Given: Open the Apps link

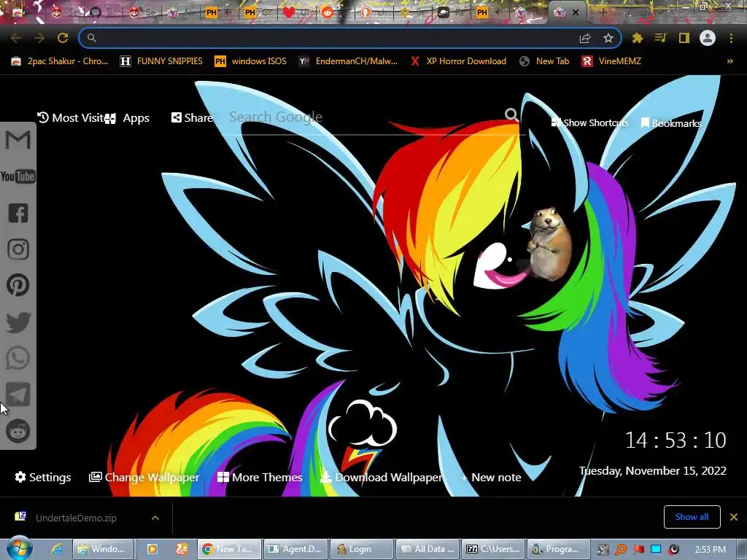Looking at the screenshot, I should pos(127,118).
